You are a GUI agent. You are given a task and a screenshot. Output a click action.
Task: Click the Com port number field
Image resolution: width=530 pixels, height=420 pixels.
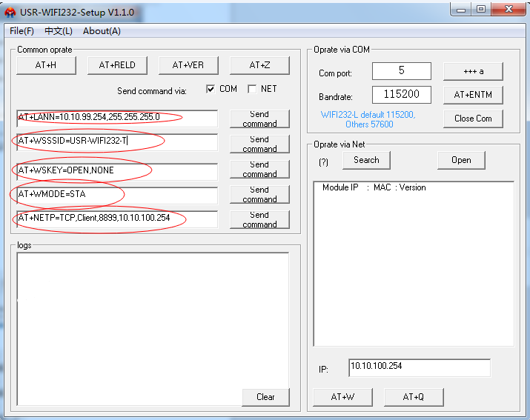[x=401, y=71]
